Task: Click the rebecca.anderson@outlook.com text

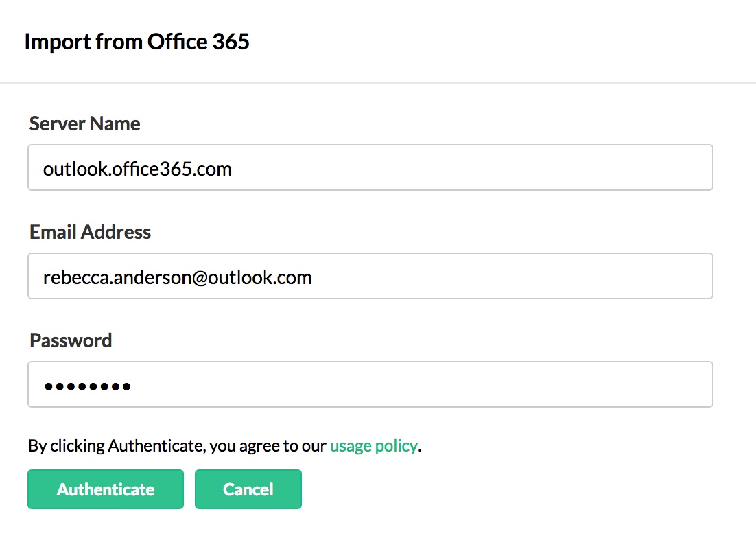Action: pos(177,277)
